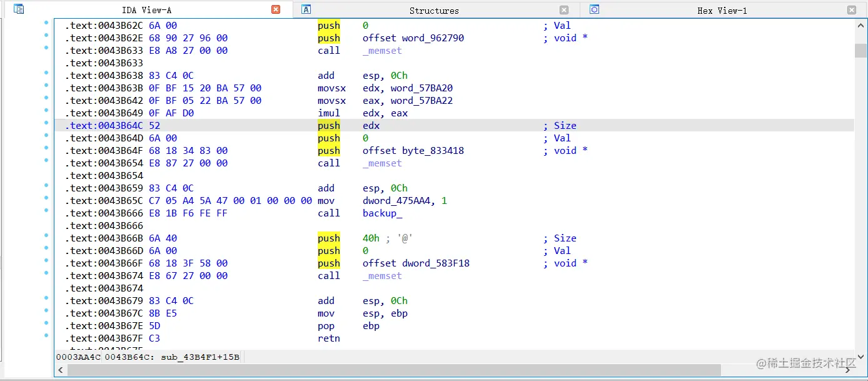Click the breakpoint dot at address 0043B67C
The image size is (868, 381).
[46, 310]
